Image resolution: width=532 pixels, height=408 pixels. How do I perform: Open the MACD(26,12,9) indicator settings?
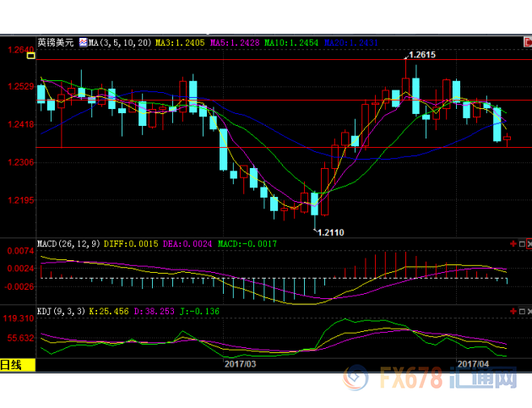point(69,243)
